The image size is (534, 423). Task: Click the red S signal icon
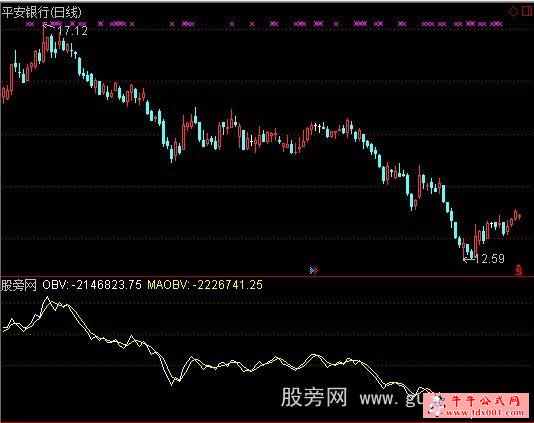click(519, 270)
